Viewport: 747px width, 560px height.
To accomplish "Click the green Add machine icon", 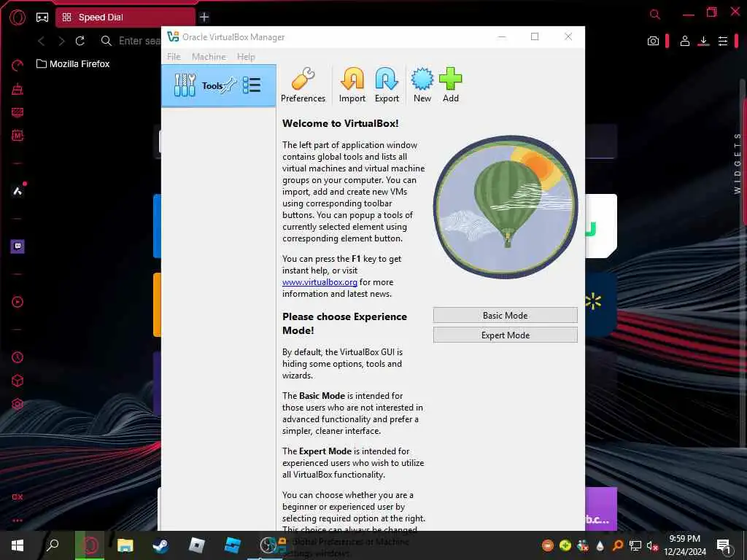I will coord(450,85).
